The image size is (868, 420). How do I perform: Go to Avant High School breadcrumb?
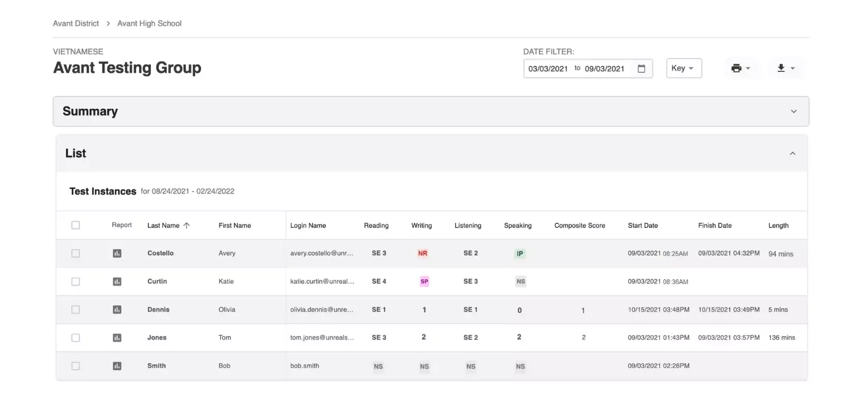tap(149, 23)
